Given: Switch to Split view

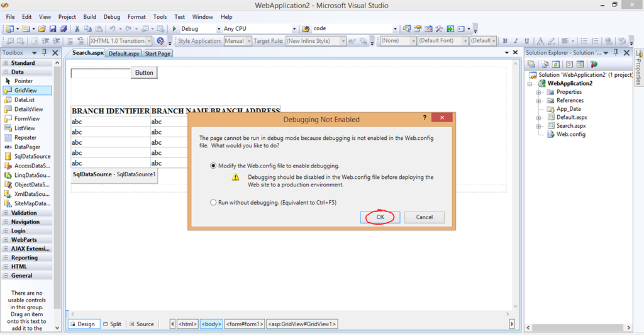Looking at the screenshot, I should [112, 324].
